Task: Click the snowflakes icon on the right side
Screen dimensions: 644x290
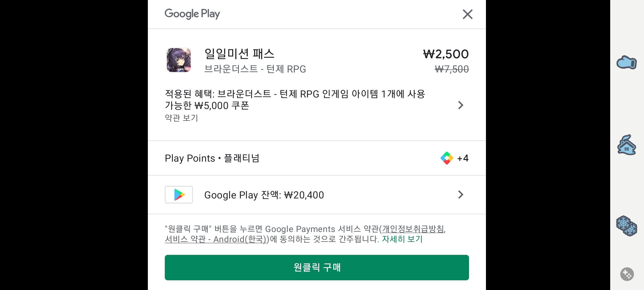Action: coord(627,226)
